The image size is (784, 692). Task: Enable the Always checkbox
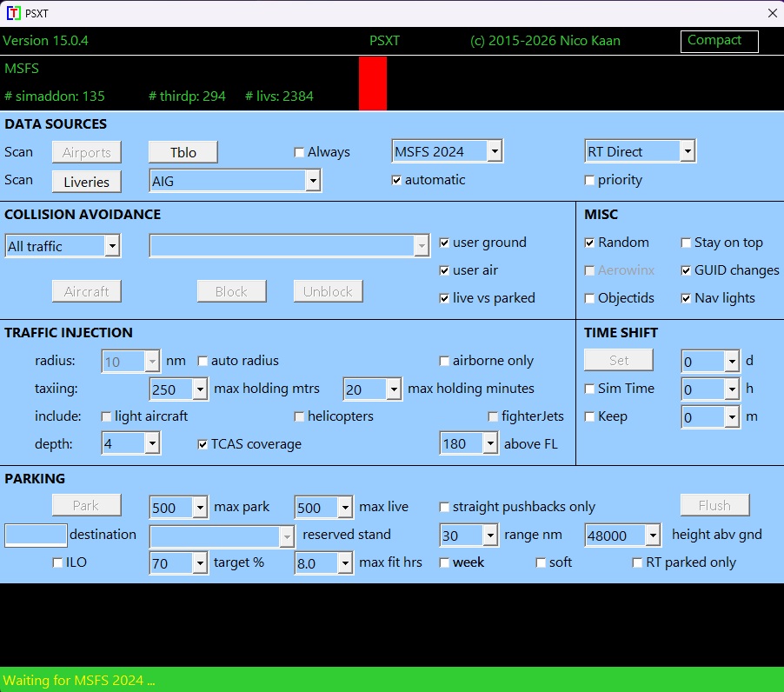pos(299,152)
